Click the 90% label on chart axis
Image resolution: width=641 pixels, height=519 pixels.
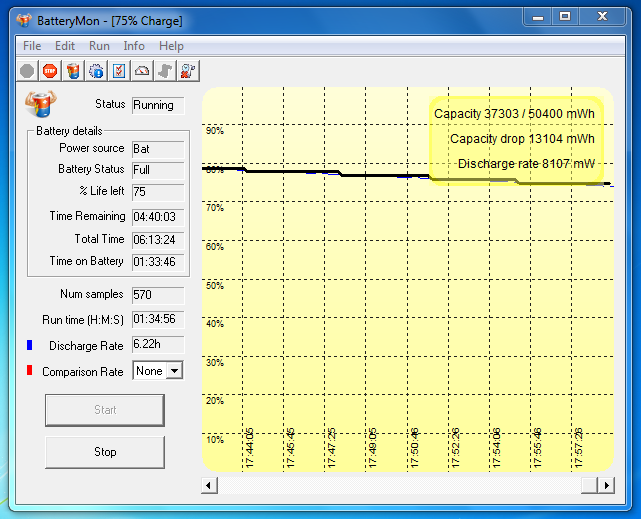point(215,131)
